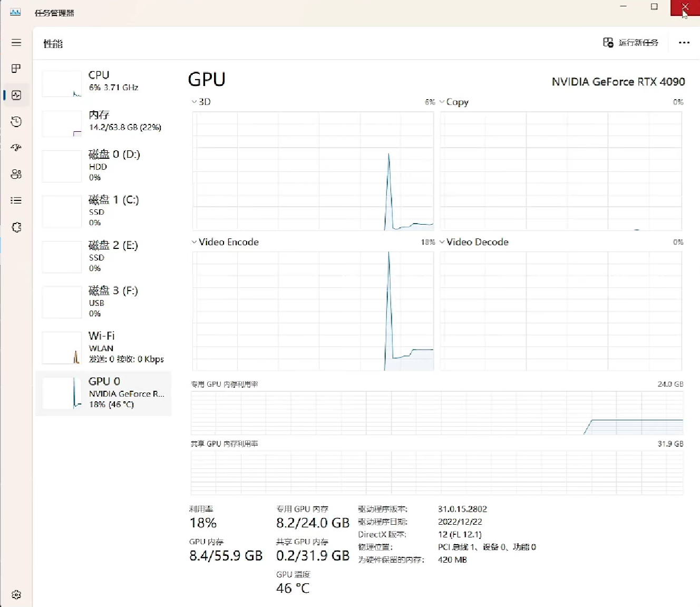Select CPU in the performance list
700x607 pixels.
point(104,82)
